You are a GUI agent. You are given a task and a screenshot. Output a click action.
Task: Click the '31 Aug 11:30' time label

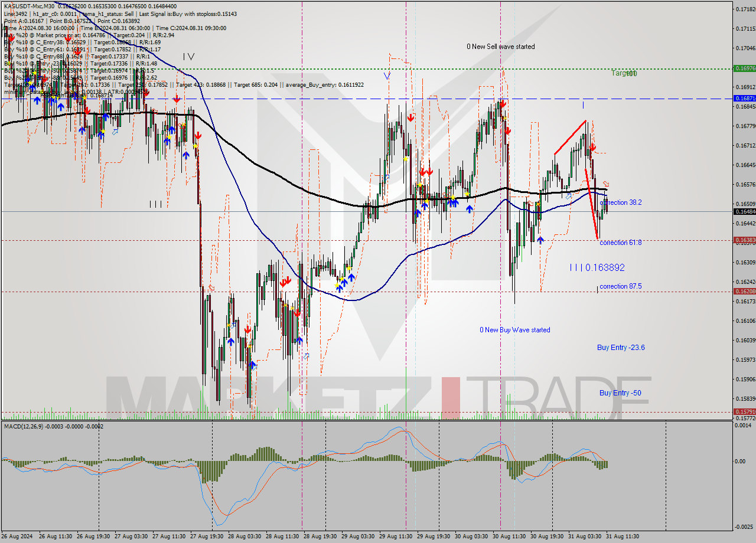623,537
